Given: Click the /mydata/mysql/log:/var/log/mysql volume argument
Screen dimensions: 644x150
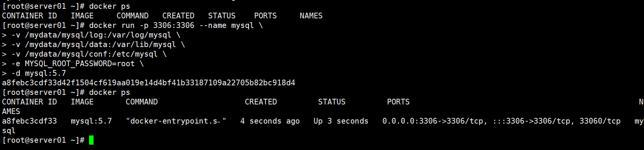Looking at the screenshot, I should tap(98, 35).
